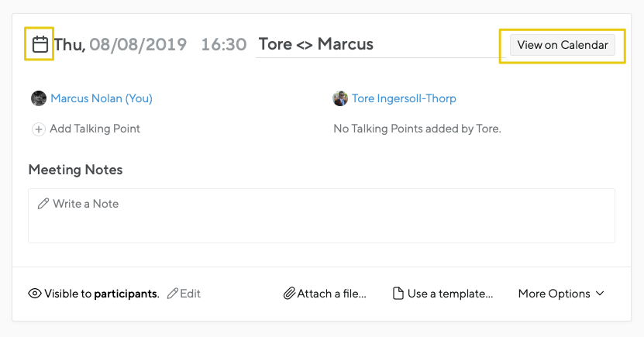Click the document template icon

pyautogui.click(x=398, y=294)
